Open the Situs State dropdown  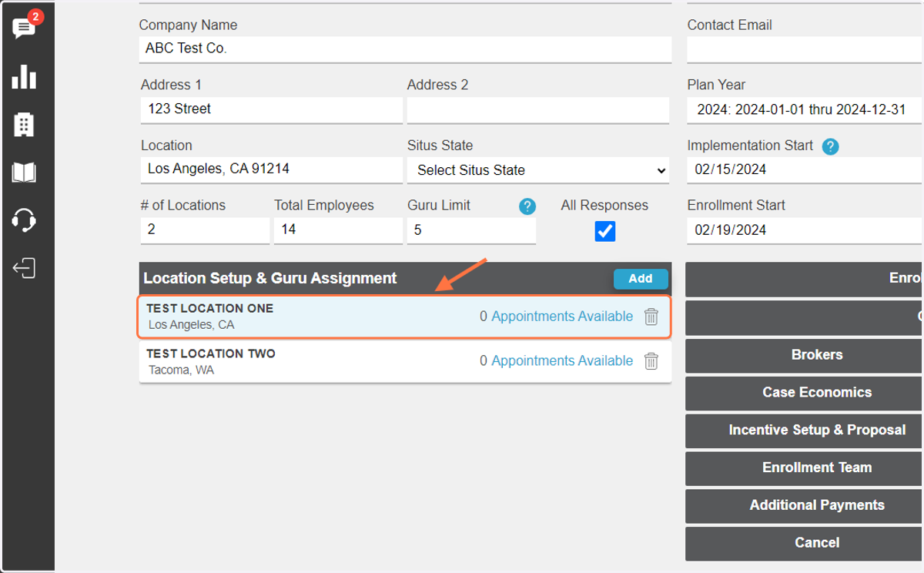[x=539, y=170]
